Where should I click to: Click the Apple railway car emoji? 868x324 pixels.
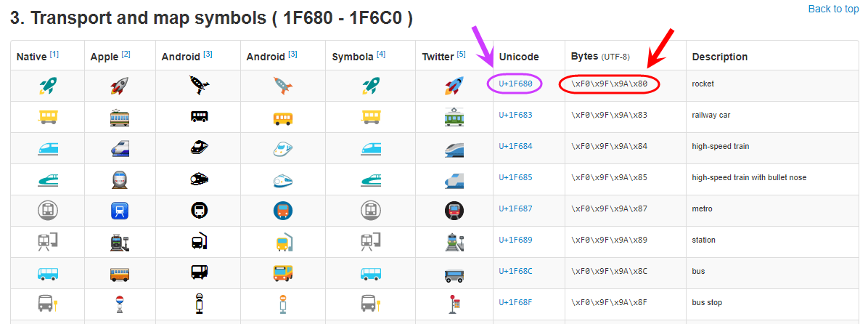pos(120,117)
